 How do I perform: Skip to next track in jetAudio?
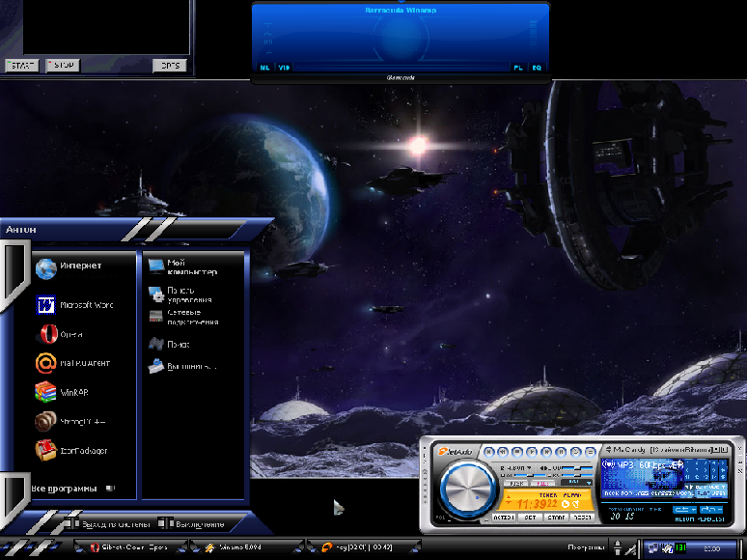click(x=560, y=452)
